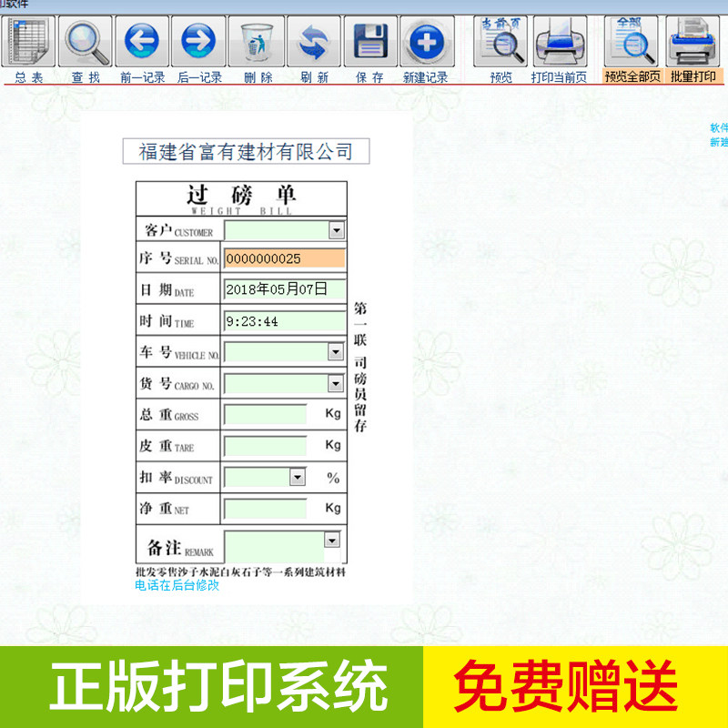Image resolution: width=728 pixels, height=728 pixels.
Task: Click the 过磅单 WEIGHT BILL title
Action: click(x=241, y=199)
